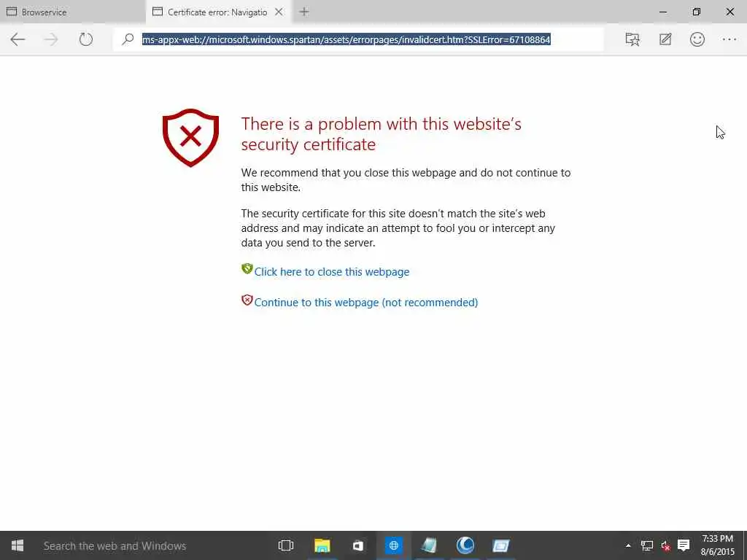747x560 pixels.
Task: Send feedback with the smiley icon
Action: click(x=697, y=39)
